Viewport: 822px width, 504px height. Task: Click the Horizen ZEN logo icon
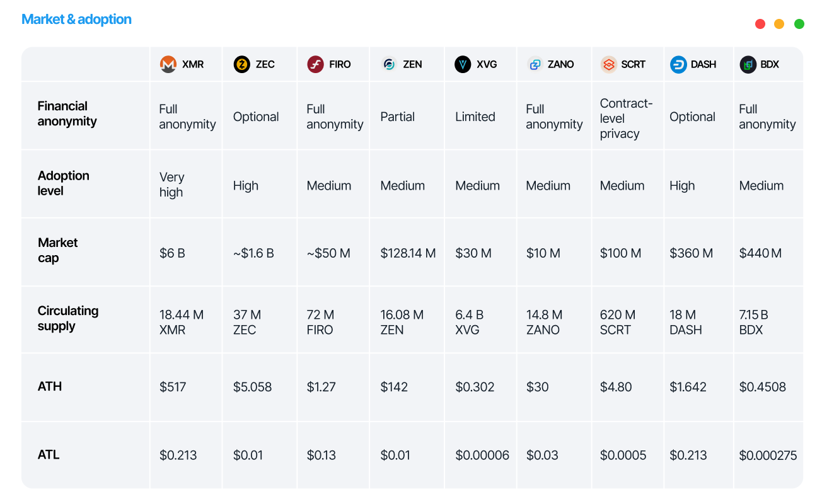(x=389, y=64)
